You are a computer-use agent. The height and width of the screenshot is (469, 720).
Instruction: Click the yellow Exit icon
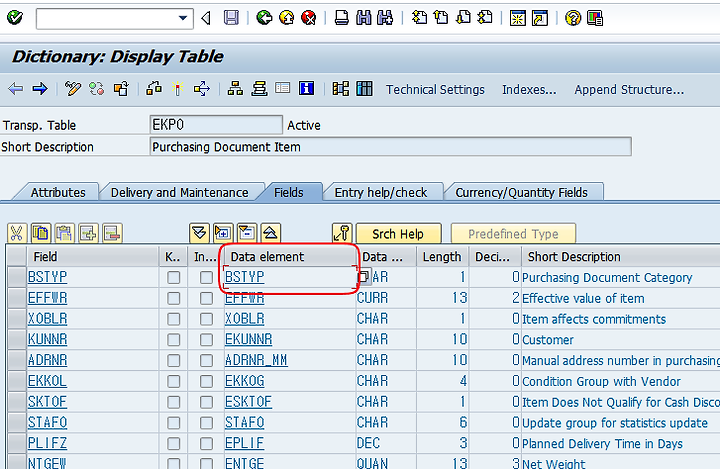287,18
